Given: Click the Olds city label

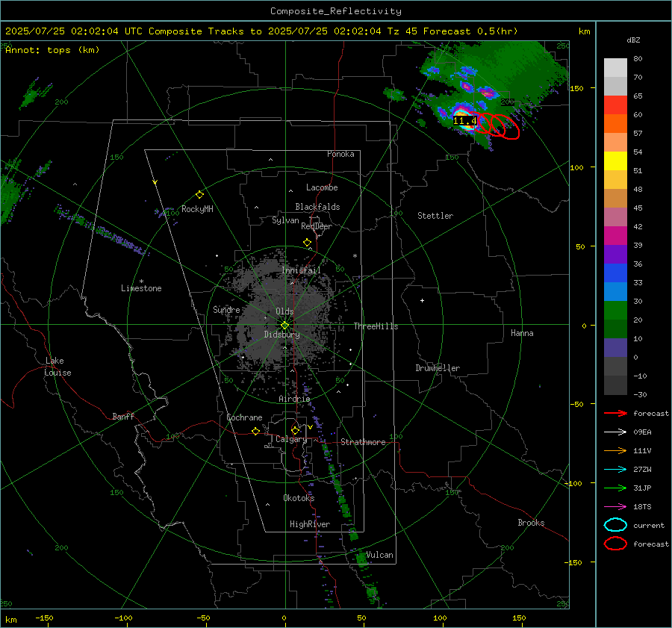Looking at the screenshot, I should click(x=284, y=311).
